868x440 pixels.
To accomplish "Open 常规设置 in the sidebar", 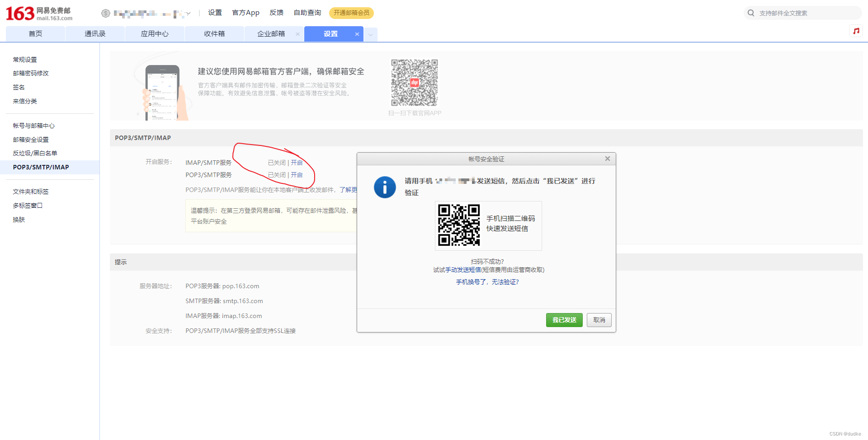I will tap(25, 60).
